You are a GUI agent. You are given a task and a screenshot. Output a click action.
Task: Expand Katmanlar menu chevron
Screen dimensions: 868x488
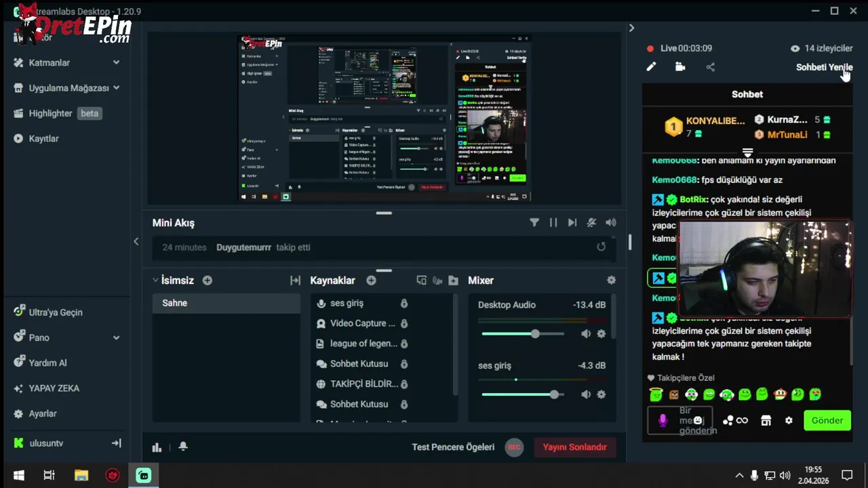(116, 62)
